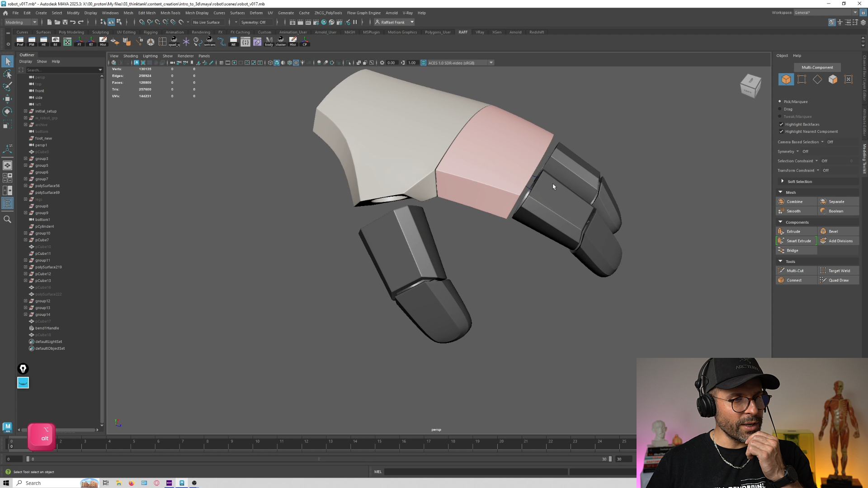
Task: Select the Lasso tool in toolbox
Action: pyautogui.click(x=7, y=74)
